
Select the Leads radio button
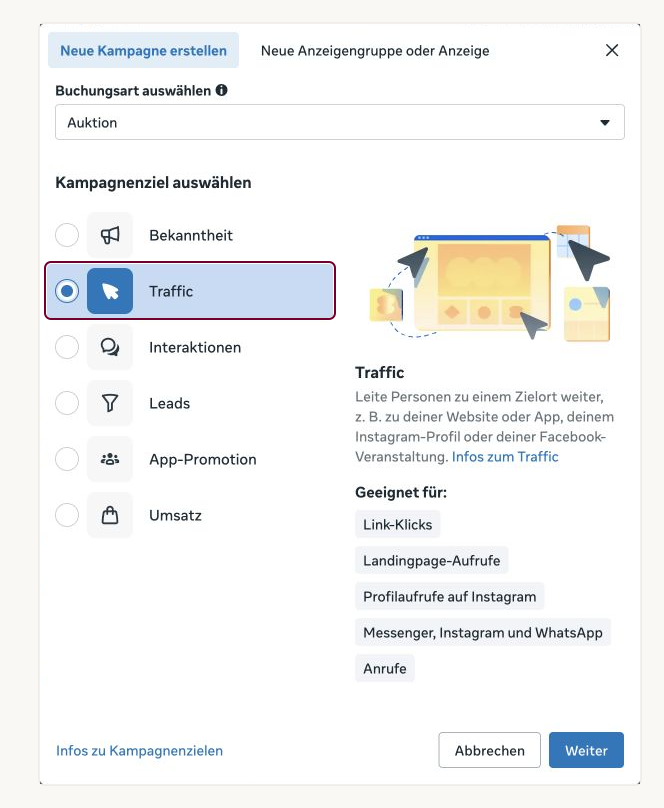[x=67, y=403]
